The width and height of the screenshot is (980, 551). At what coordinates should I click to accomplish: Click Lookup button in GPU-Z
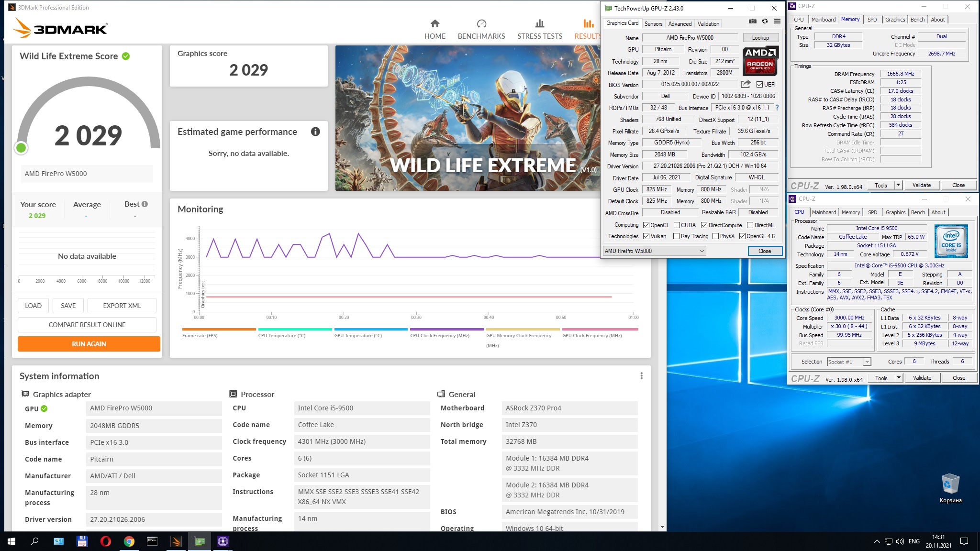coord(760,38)
